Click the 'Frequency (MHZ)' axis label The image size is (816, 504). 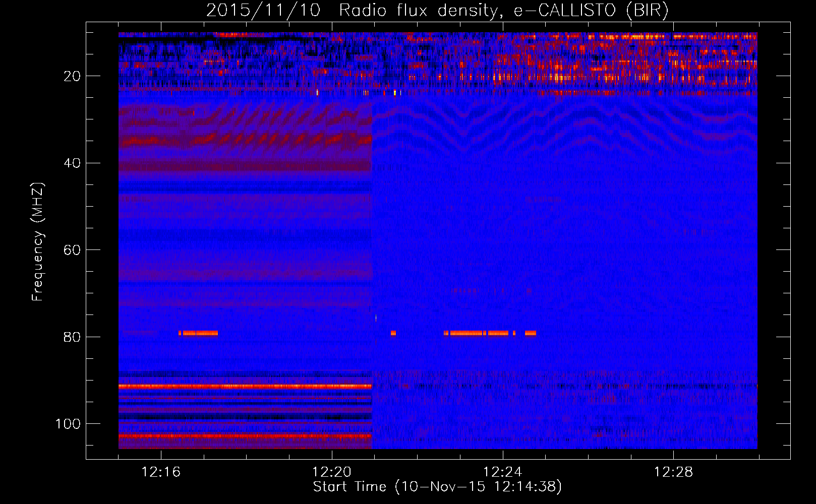[x=38, y=242]
